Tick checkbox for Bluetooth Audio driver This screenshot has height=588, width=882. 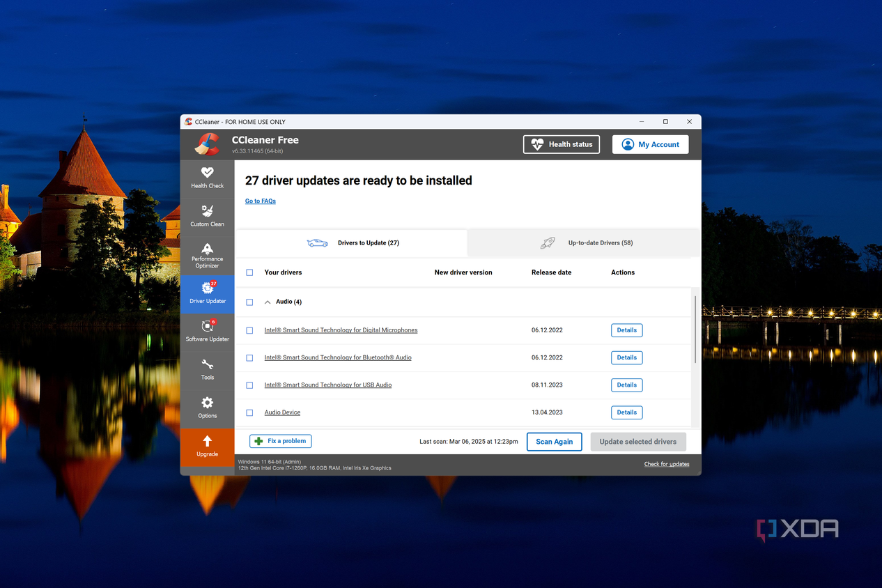pos(249,357)
